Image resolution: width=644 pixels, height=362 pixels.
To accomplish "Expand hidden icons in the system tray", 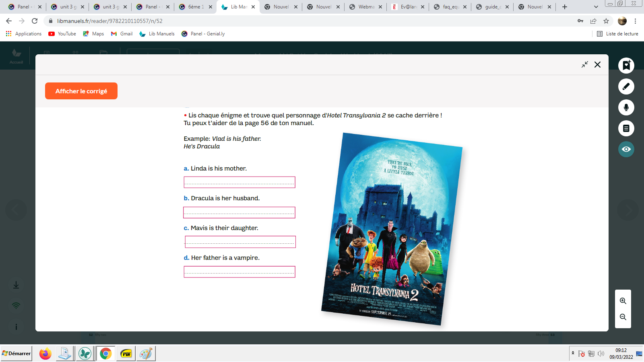I will click(573, 354).
